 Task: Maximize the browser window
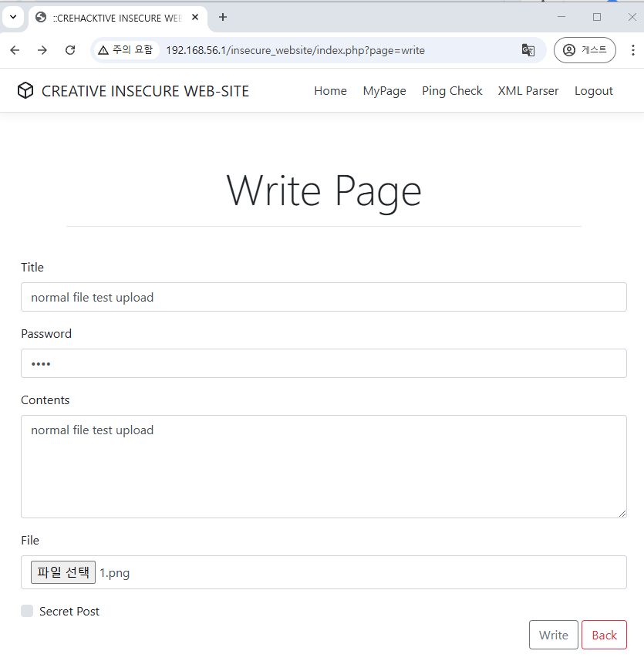click(597, 17)
